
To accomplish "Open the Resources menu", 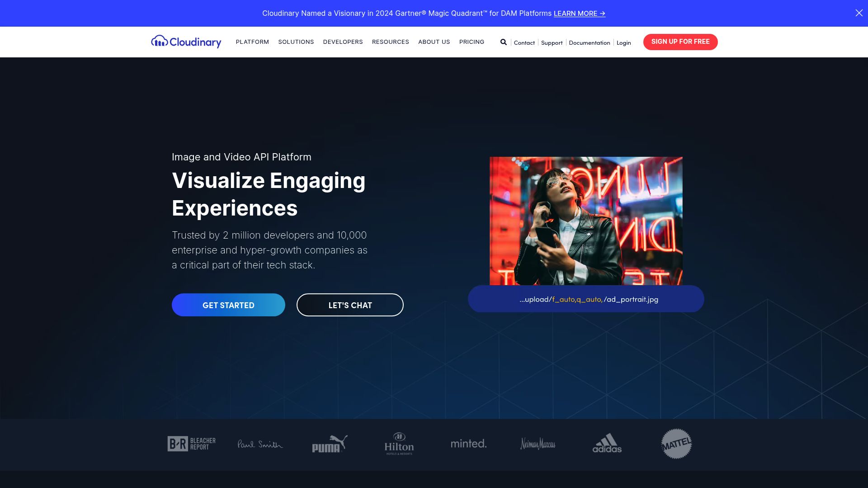I will [x=391, y=42].
